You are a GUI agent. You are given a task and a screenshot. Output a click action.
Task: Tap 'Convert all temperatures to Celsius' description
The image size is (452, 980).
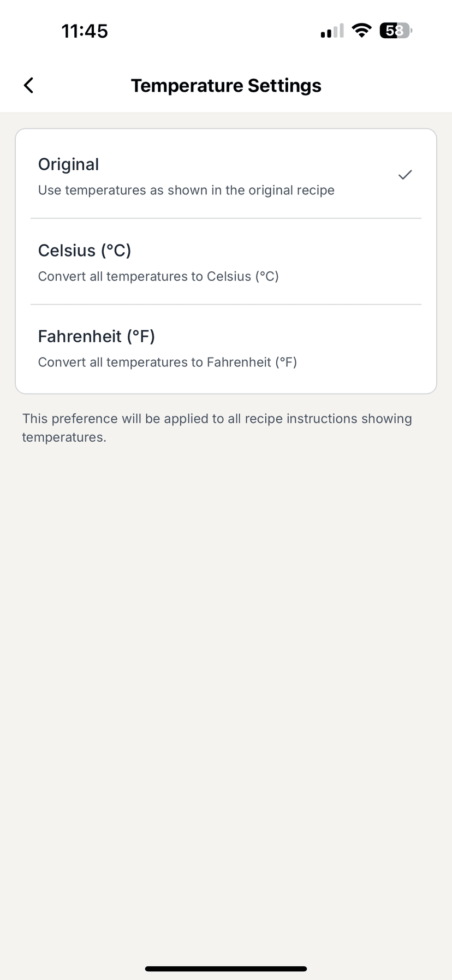(x=158, y=276)
